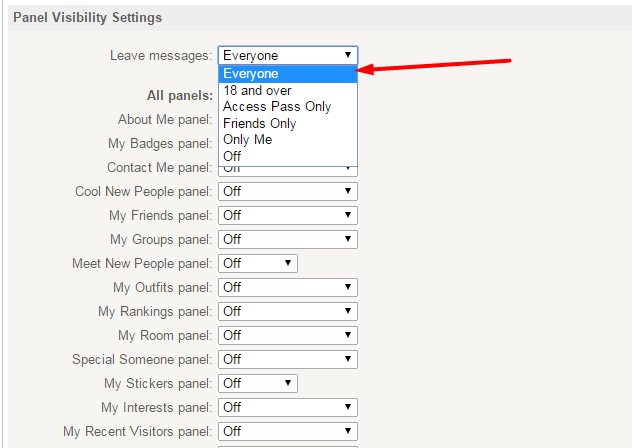Click the Contact Me panel label
The width and height of the screenshot is (632, 448).
coord(160,167)
